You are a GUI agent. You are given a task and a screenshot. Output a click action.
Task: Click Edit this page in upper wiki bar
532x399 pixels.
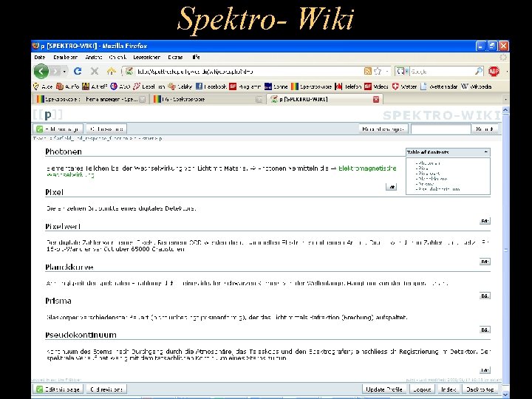click(58, 129)
